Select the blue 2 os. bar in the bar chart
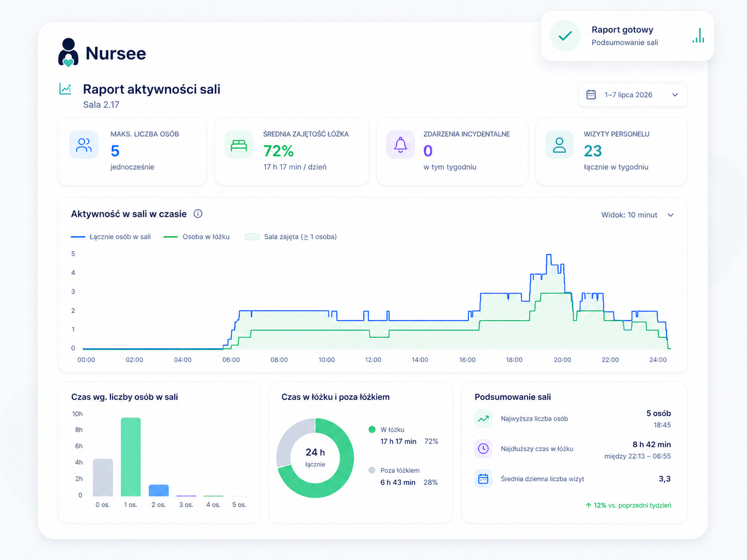 158,490
